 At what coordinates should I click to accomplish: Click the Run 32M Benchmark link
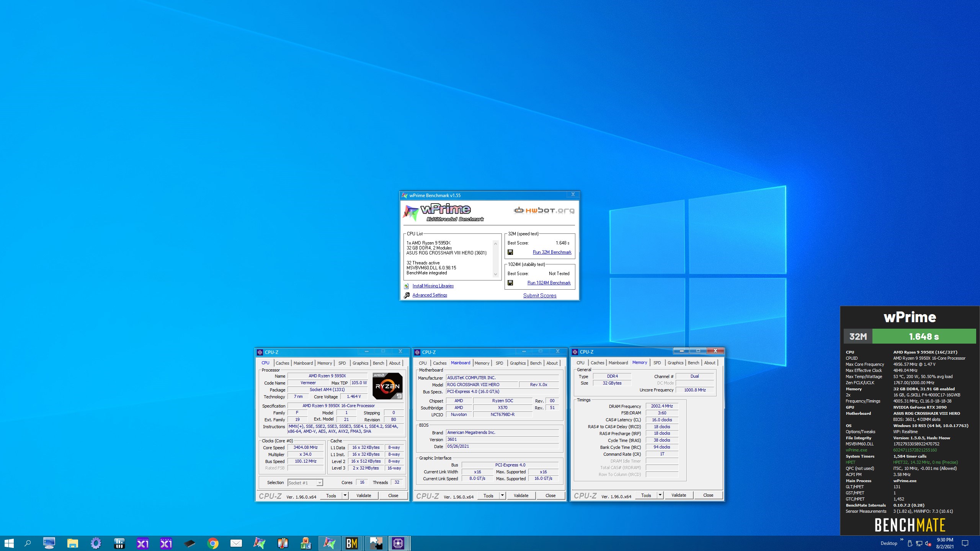pos(552,252)
